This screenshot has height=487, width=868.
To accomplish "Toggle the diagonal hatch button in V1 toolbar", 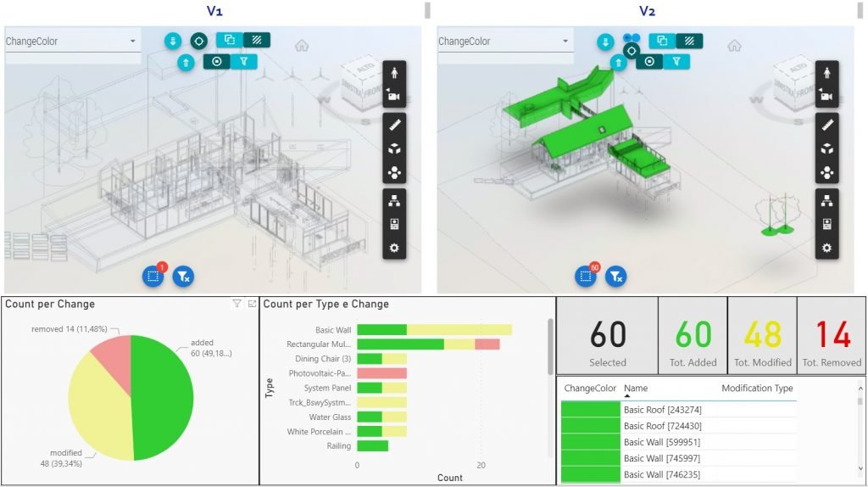I will coord(257,40).
